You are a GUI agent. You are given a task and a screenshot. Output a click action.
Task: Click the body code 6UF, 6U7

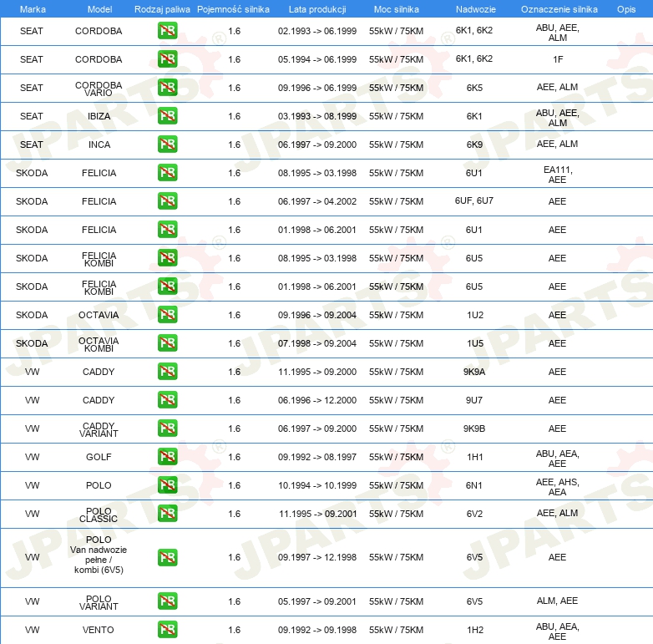[x=474, y=200]
